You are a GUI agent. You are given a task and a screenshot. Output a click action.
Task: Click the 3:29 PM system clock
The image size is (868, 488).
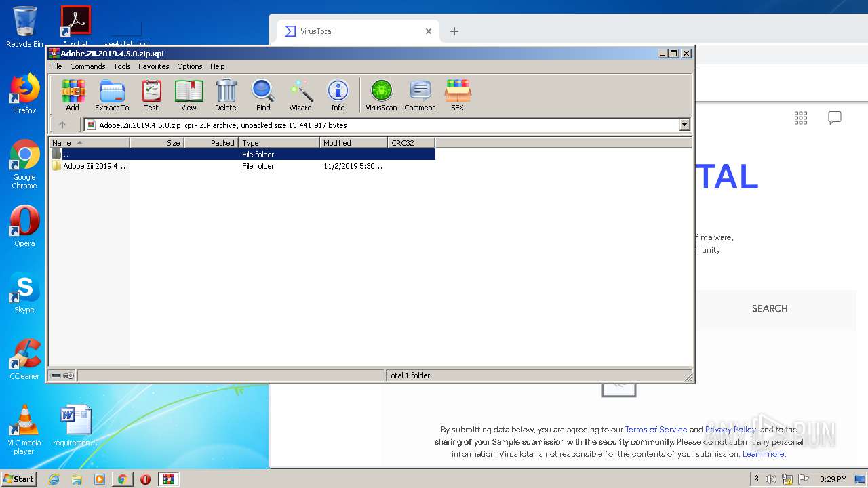coord(833,479)
